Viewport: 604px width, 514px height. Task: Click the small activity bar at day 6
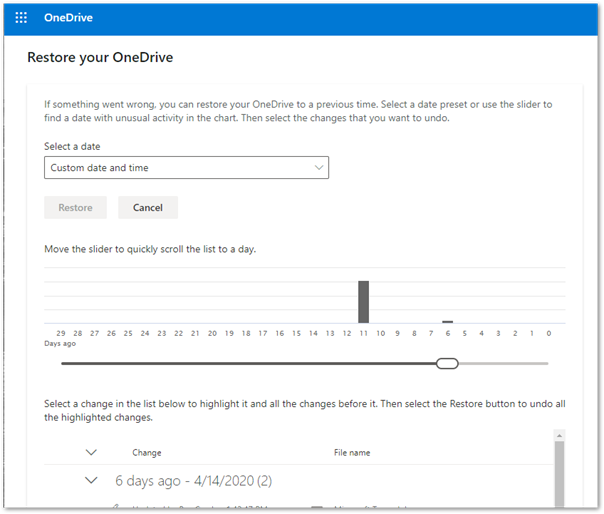(448, 320)
